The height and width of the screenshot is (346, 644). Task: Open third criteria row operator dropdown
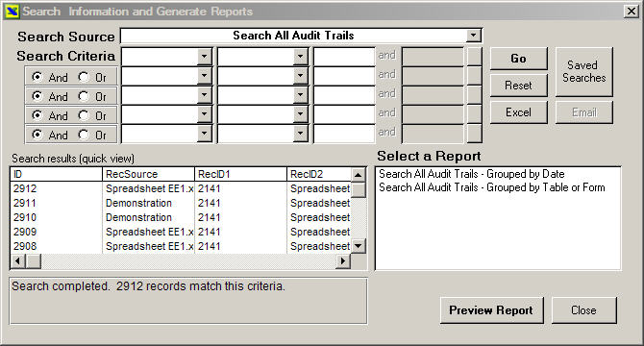click(x=300, y=95)
